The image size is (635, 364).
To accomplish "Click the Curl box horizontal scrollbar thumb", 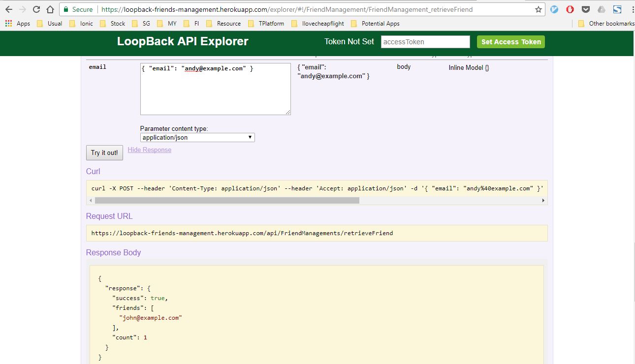I will [x=227, y=200].
